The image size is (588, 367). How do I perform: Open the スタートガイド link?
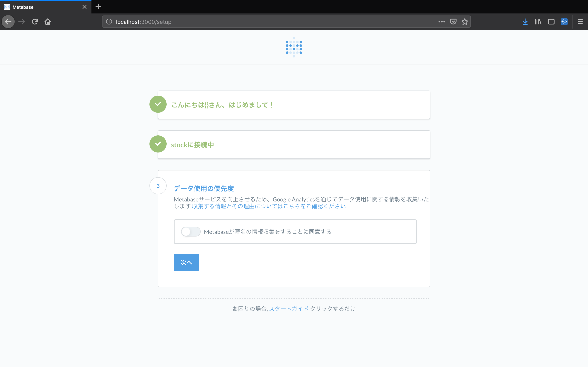click(x=289, y=309)
